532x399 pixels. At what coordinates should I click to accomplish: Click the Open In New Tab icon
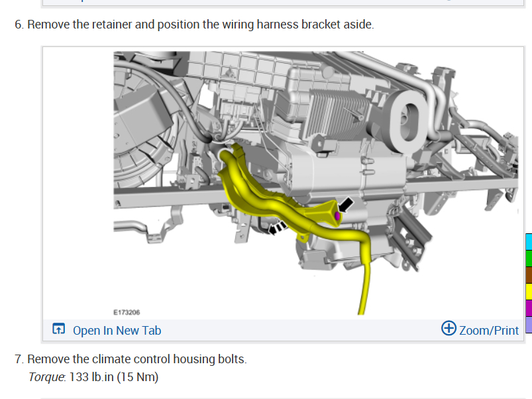(x=59, y=329)
